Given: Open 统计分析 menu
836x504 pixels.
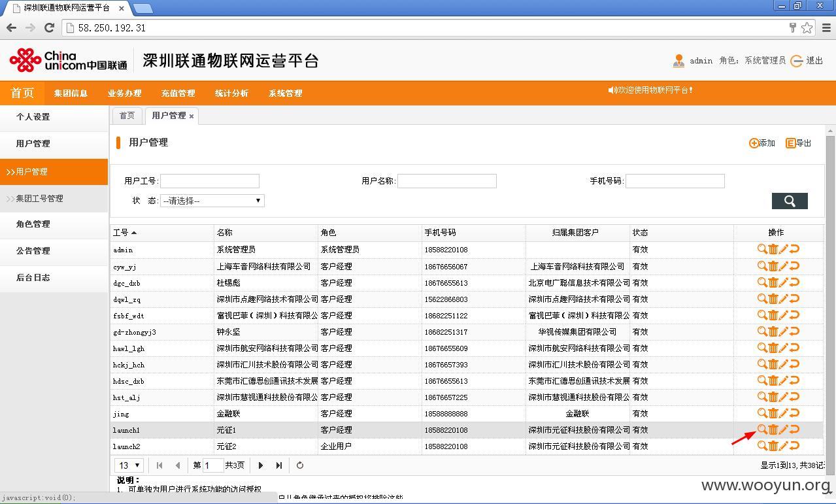Looking at the screenshot, I should pos(231,93).
